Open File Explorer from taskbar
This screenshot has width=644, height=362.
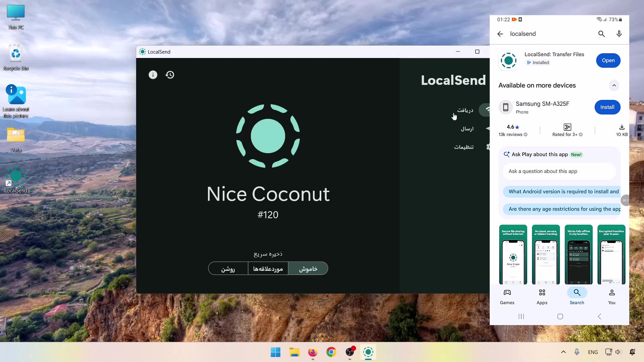point(294,352)
